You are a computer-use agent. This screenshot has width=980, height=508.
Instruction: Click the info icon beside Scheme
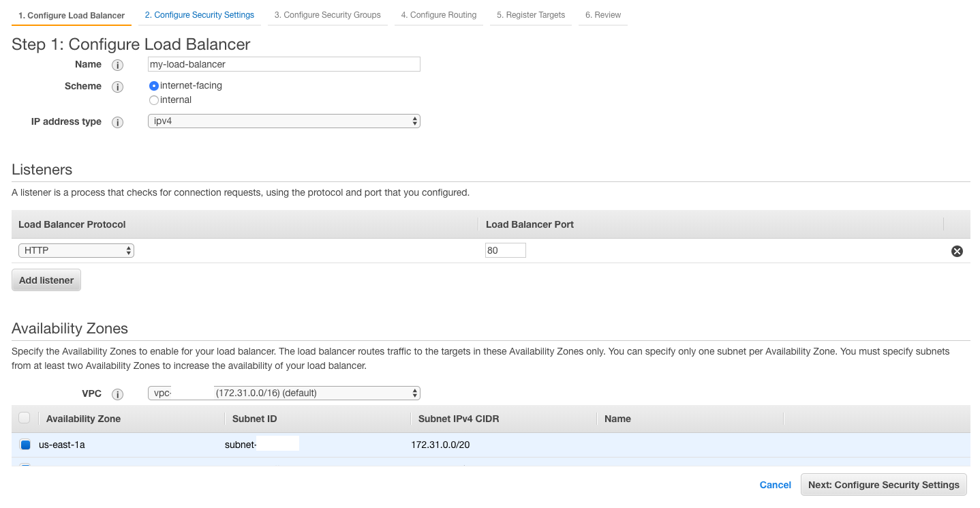[x=117, y=87]
